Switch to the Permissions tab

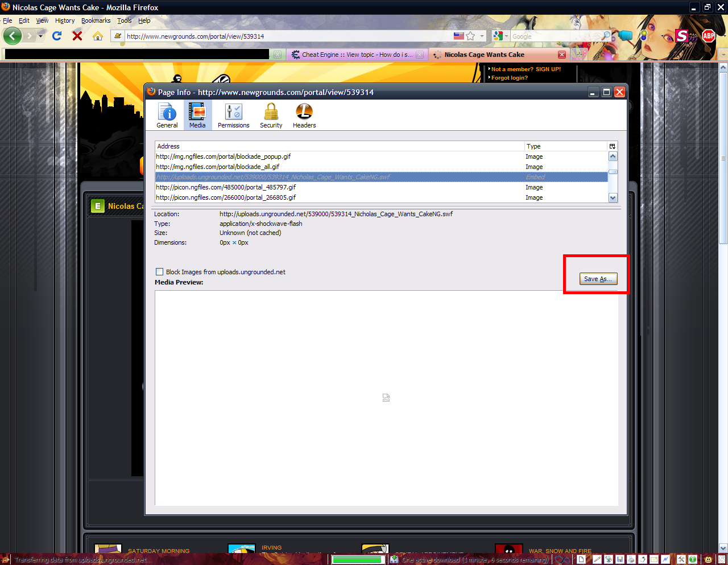(x=233, y=116)
